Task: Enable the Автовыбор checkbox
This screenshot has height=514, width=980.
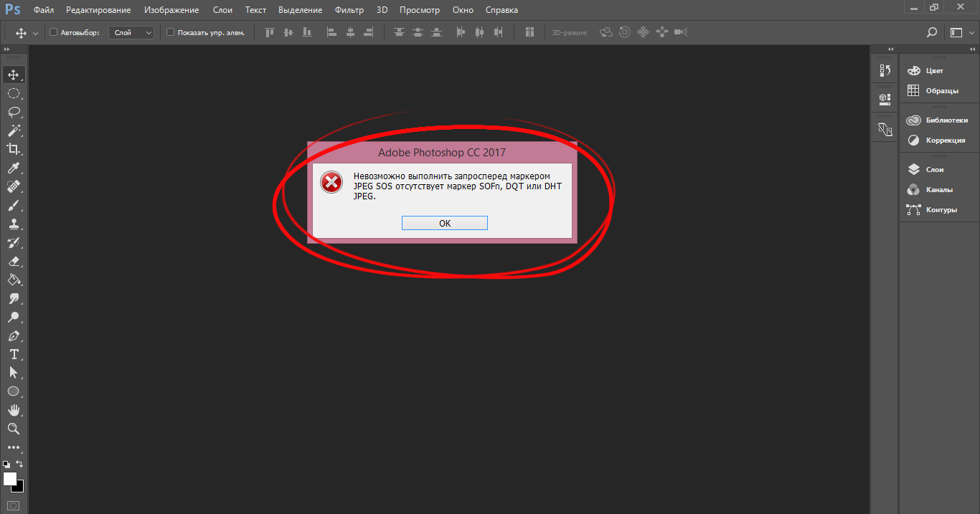Action: 53,32
